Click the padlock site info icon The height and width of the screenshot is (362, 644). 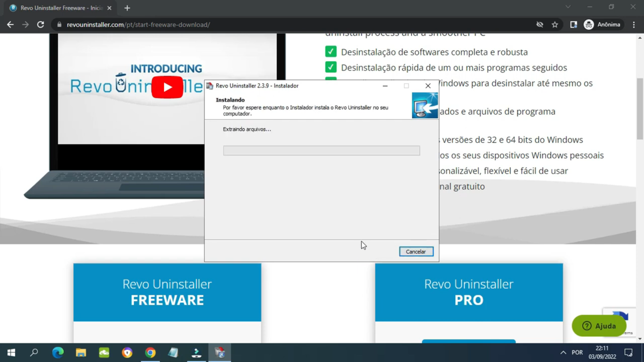[x=59, y=24]
